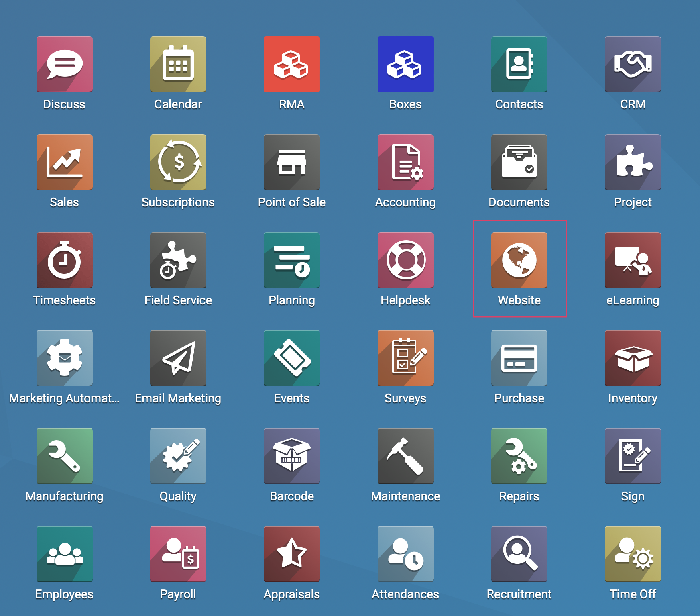700x616 pixels.
Task: Open the Subscriptions app icon
Action: coord(178,162)
